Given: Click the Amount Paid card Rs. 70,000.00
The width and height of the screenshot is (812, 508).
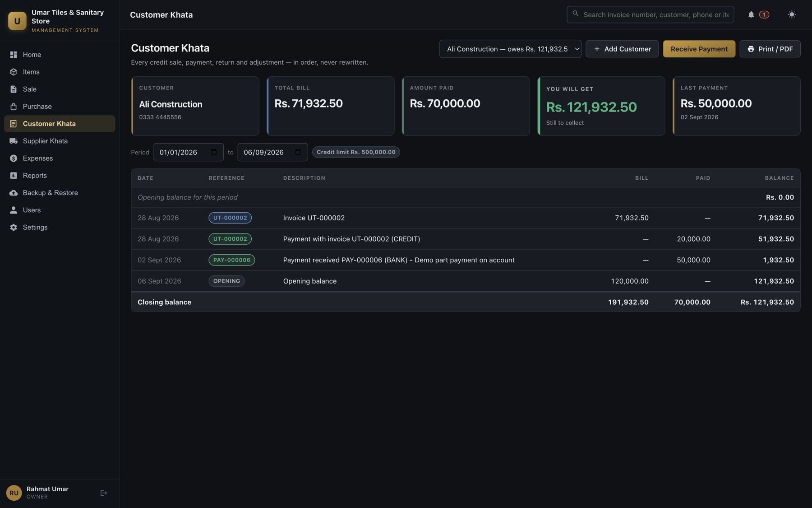Looking at the screenshot, I should (466, 106).
